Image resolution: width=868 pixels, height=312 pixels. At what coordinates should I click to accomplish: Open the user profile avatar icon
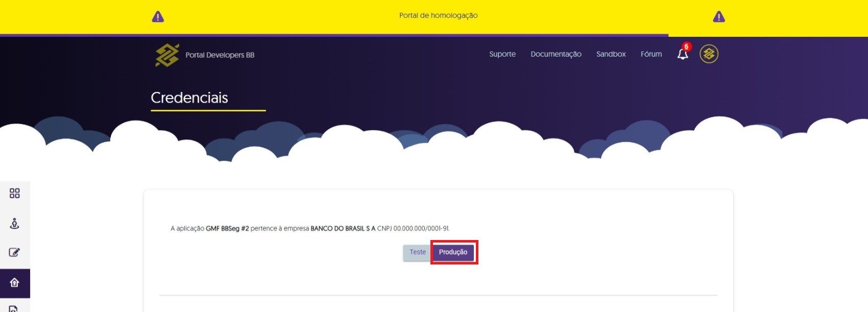(709, 54)
